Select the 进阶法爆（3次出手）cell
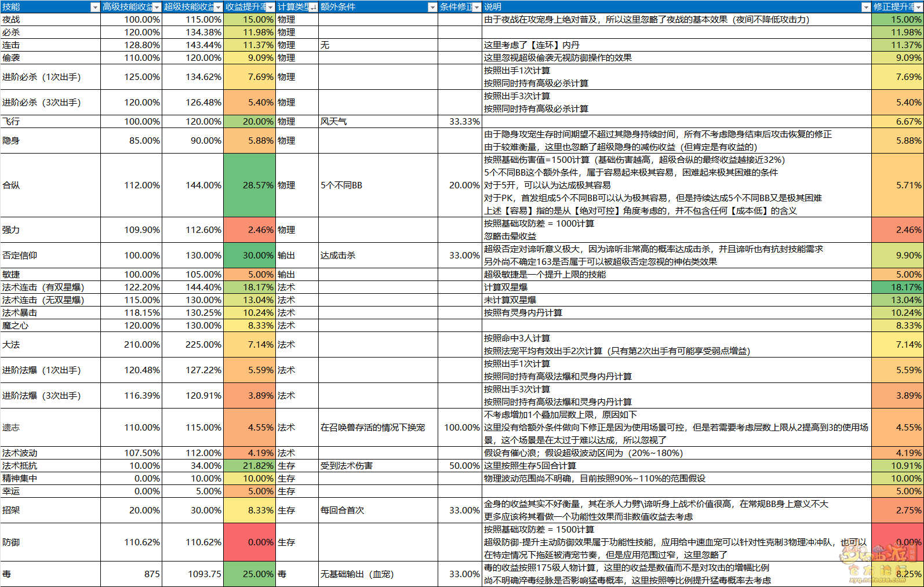Viewport: 924px width, 587px height. point(50,396)
